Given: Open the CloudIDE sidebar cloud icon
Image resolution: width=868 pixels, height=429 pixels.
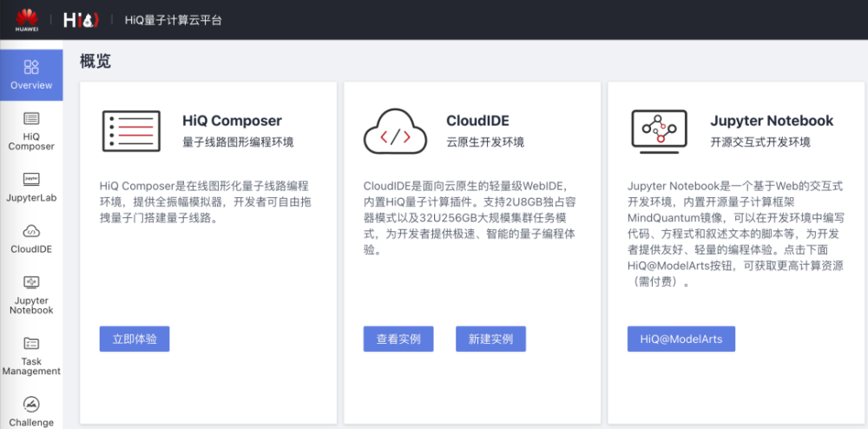Looking at the screenshot, I should point(31,231).
